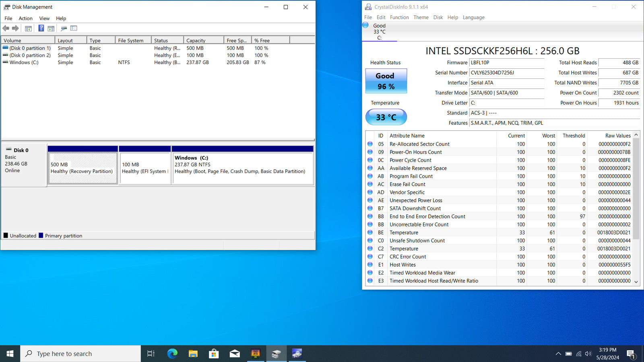Open the Edit menu in CrystalDiskInfo
The image size is (644, 362).
[381, 17]
